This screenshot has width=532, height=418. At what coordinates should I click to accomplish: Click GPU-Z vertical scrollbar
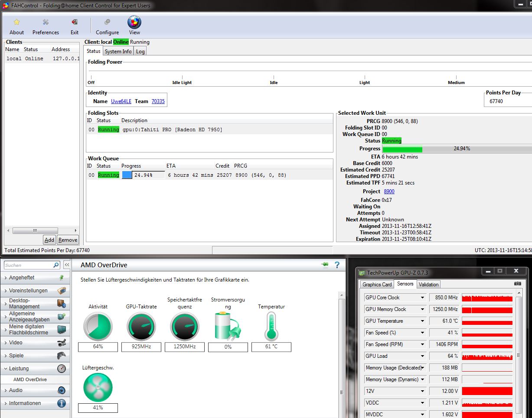coord(519,355)
